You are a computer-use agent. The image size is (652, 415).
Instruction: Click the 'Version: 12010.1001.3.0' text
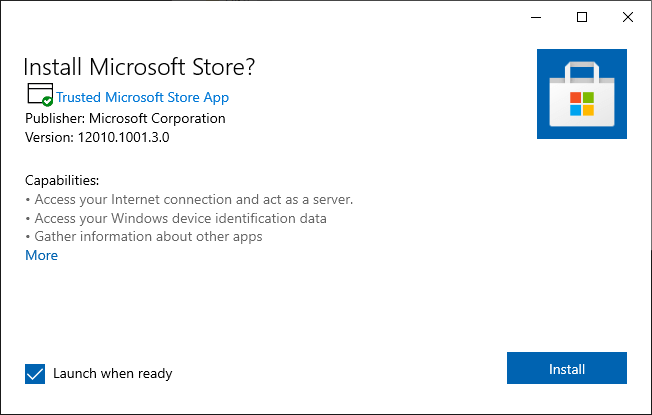point(97,137)
